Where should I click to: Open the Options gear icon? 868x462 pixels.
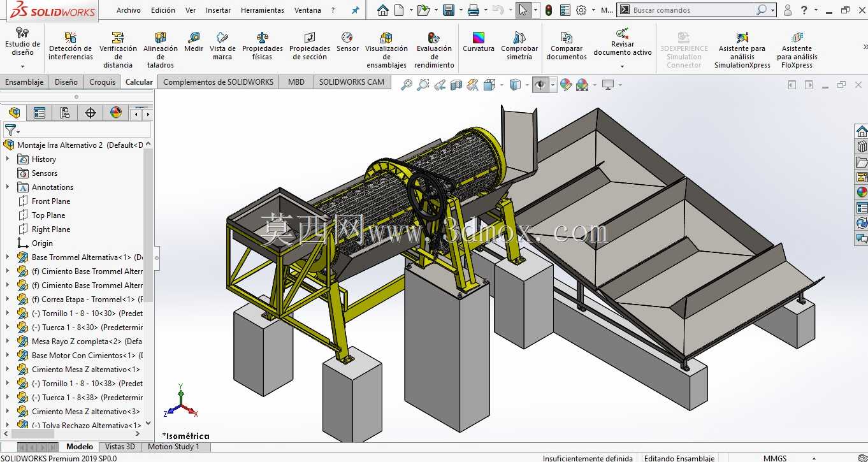[581, 10]
